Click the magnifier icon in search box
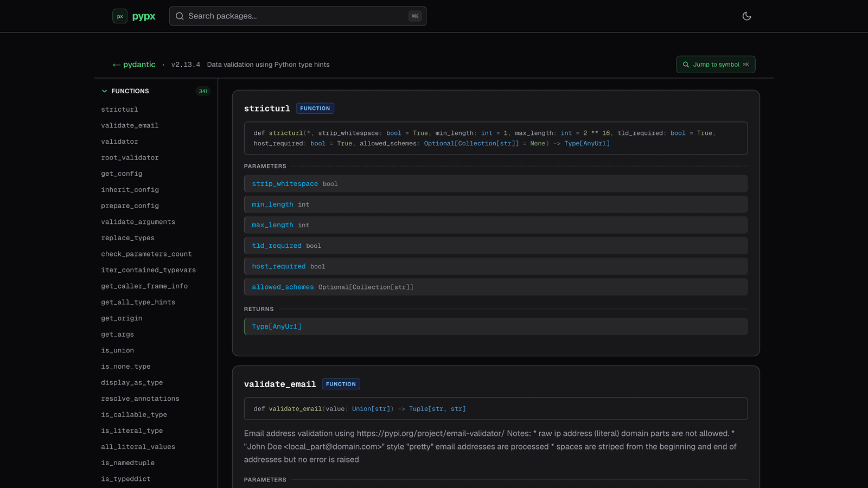This screenshot has height=488, width=868. point(180,16)
